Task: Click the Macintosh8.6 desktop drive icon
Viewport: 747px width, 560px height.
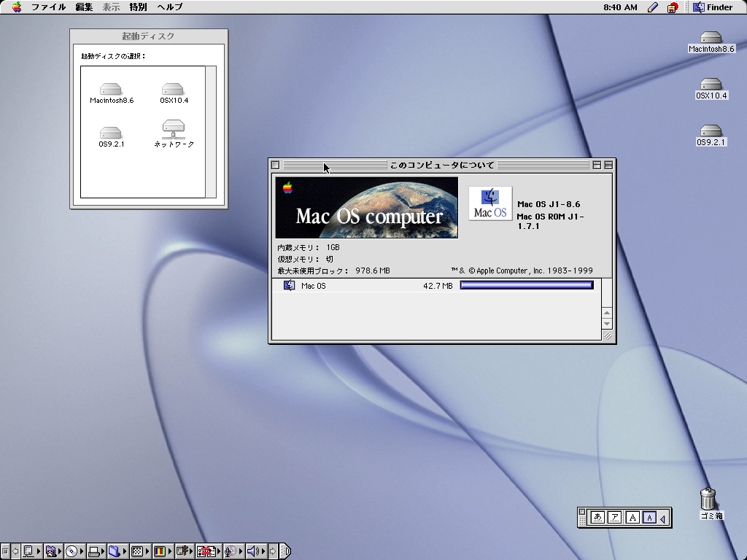Action: (711, 38)
